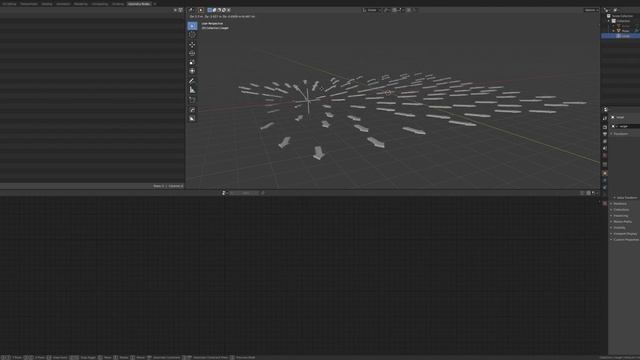Expand the Viewport Display panel

pos(624,234)
